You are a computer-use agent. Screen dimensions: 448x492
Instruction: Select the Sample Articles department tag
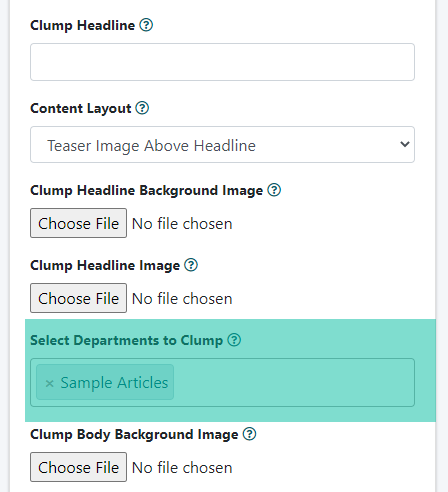click(114, 383)
